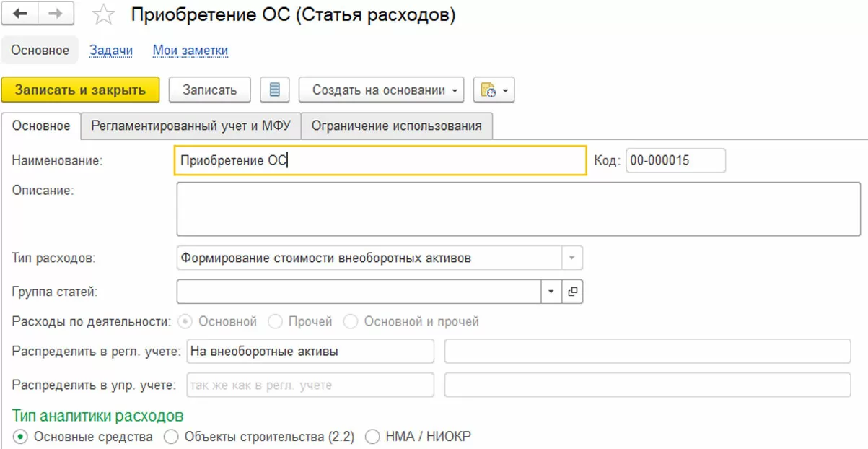
Task: Open the list/report icon button
Action: [x=274, y=90]
